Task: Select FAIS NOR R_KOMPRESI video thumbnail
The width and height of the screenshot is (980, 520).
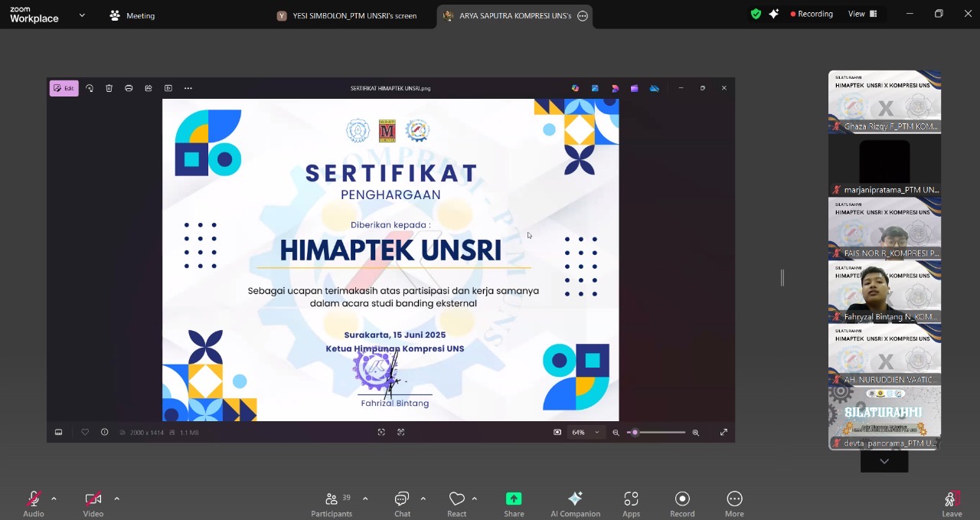Action: click(884, 229)
